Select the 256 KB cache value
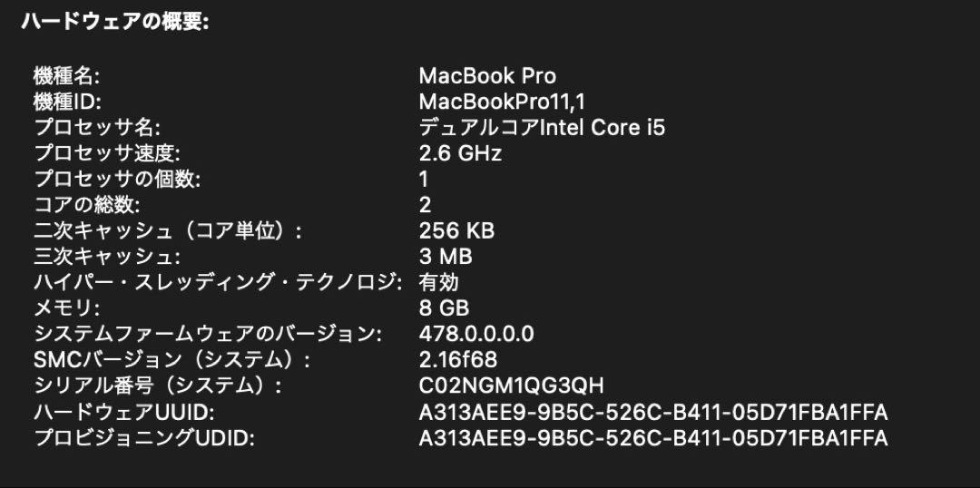Viewport: 980px width, 488px height. point(456,231)
